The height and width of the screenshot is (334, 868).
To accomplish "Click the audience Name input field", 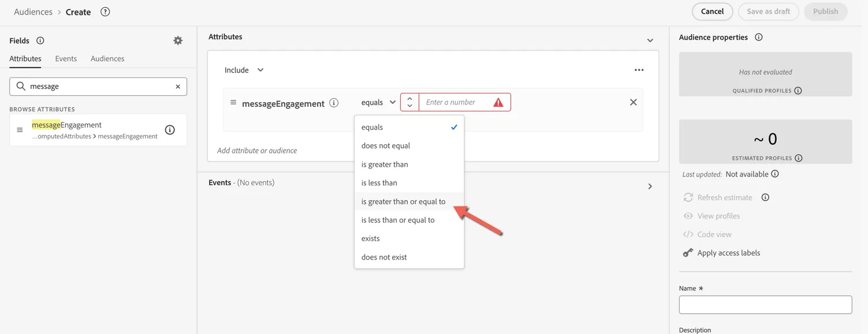I will click(x=765, y=305).
